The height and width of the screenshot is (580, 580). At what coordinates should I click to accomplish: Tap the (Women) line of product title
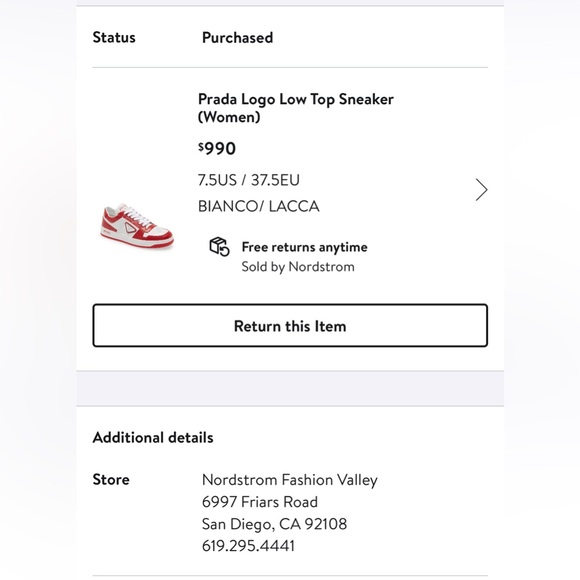tap(229, 117)
